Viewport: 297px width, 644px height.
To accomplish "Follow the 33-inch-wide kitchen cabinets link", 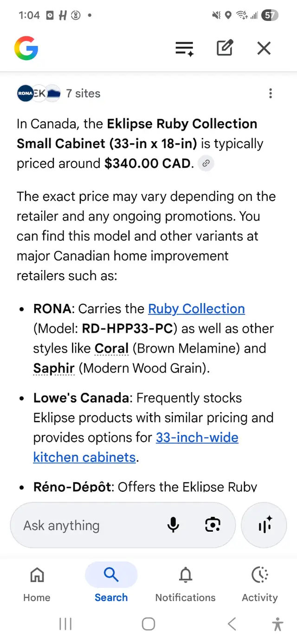I will click(136, 447).
